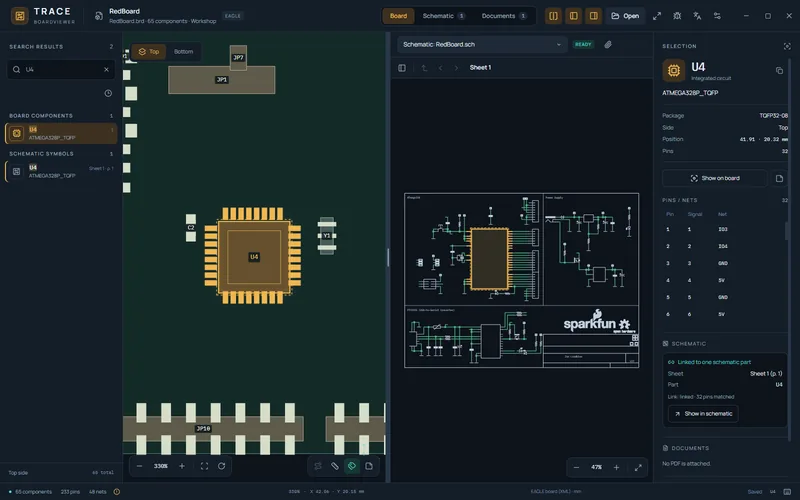800x500 pixels.
Task: Click the Linked to one schematic part link
Action: click(x=714, y=362)
